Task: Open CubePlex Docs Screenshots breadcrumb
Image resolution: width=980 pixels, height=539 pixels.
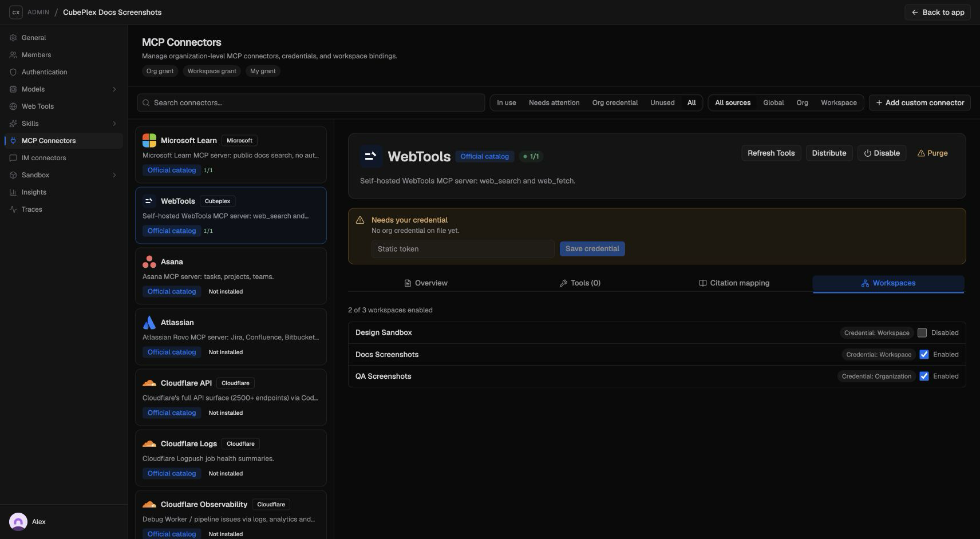Action: (x=112, y=12)
